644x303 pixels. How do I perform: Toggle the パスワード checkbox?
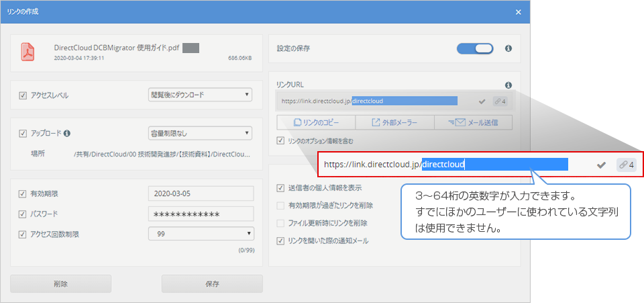pyautogui.click(x=23, y=214)
